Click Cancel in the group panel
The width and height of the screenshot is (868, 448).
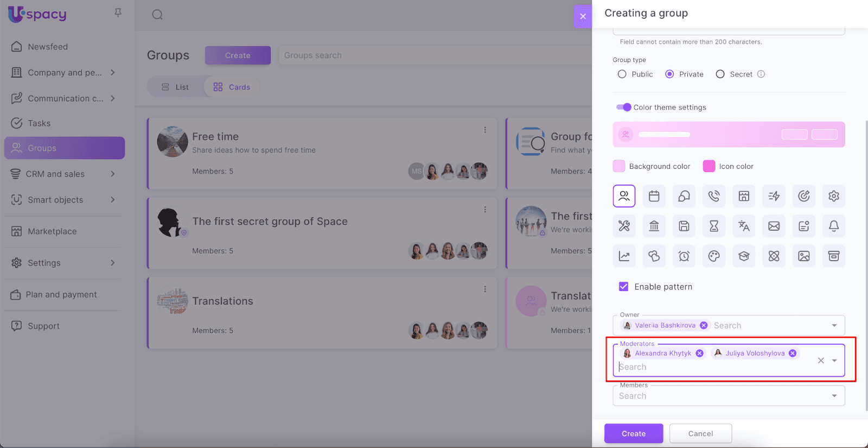coord(700,433)
